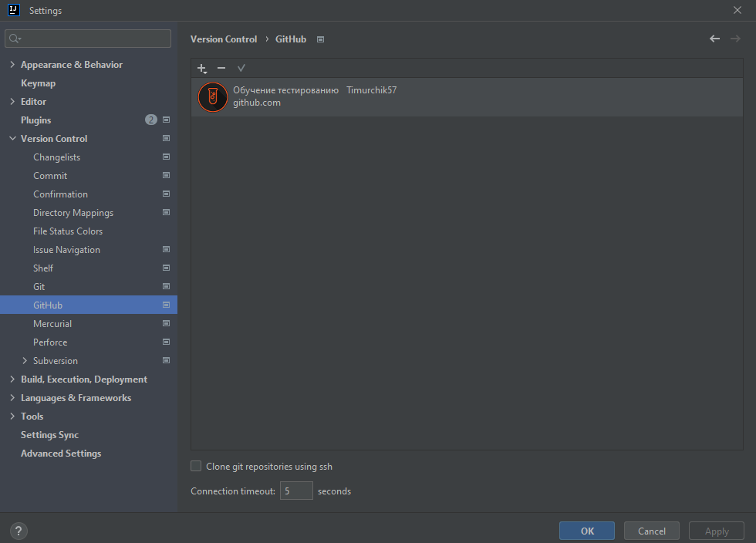
Task: Click the project icon on Subversion row
Action: (x=167, y=360)
